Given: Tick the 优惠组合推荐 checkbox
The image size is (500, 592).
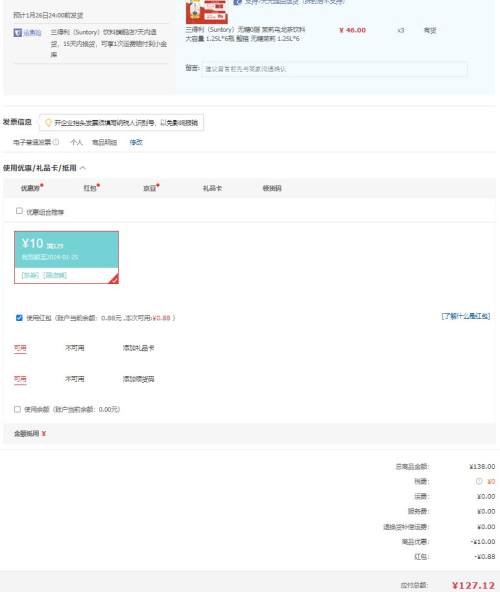Looking at the screenshot, I should click(x=19, y=211).
